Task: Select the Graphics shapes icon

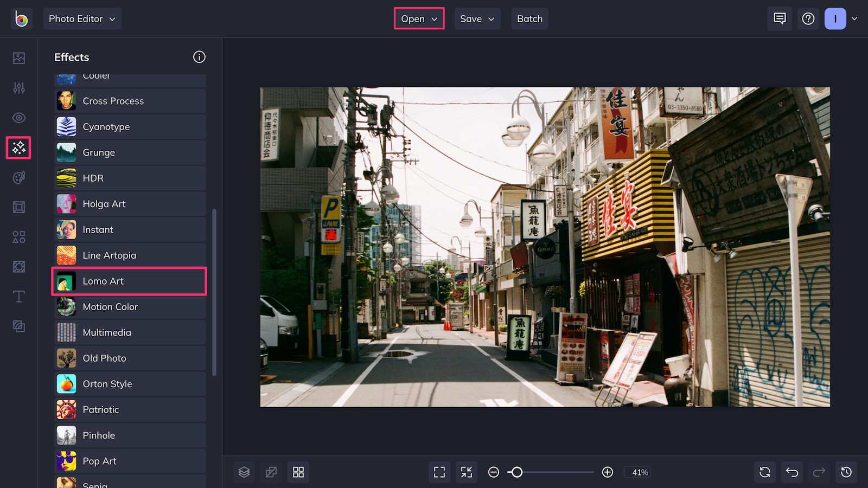Action: (x=18, y=237)
